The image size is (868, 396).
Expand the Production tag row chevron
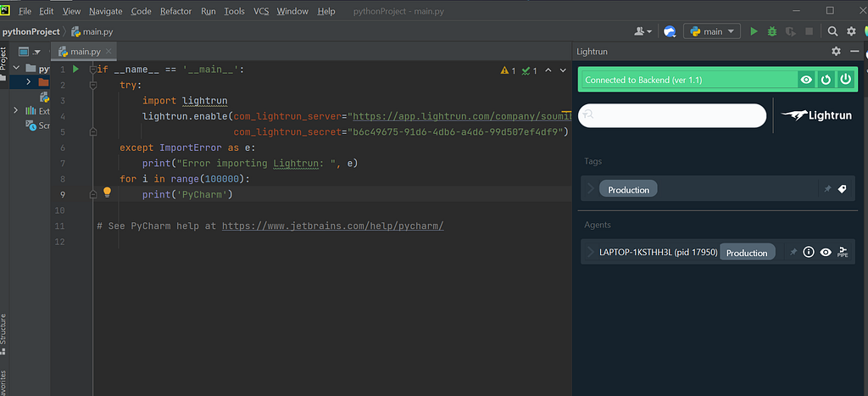tap(591, 189)
